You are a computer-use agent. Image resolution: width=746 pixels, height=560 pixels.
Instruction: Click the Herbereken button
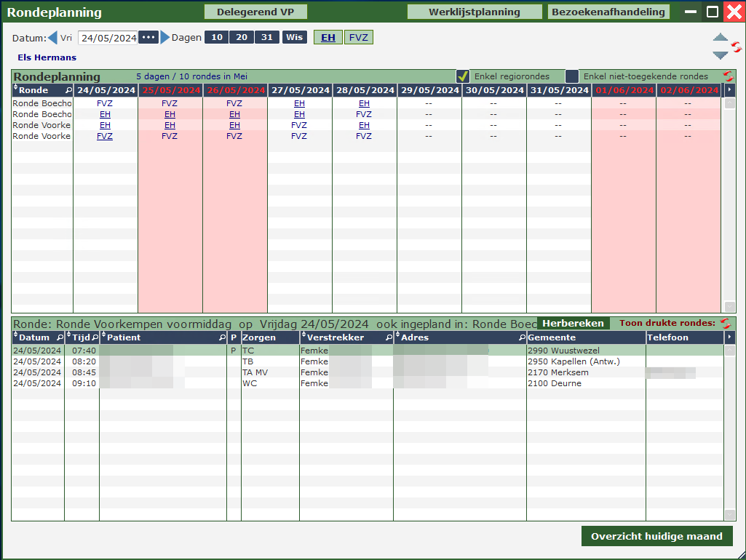(574, 323)
